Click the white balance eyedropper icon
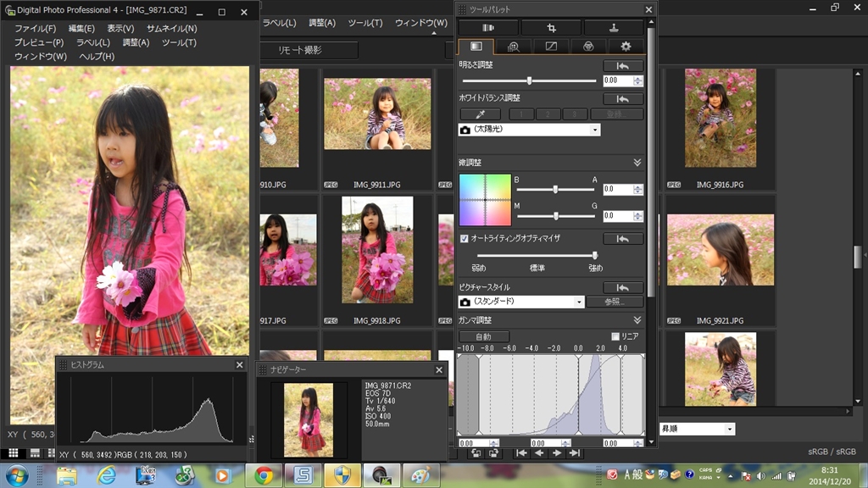The height and width of the screenshot is (488, 868). [x=480, y=114]
